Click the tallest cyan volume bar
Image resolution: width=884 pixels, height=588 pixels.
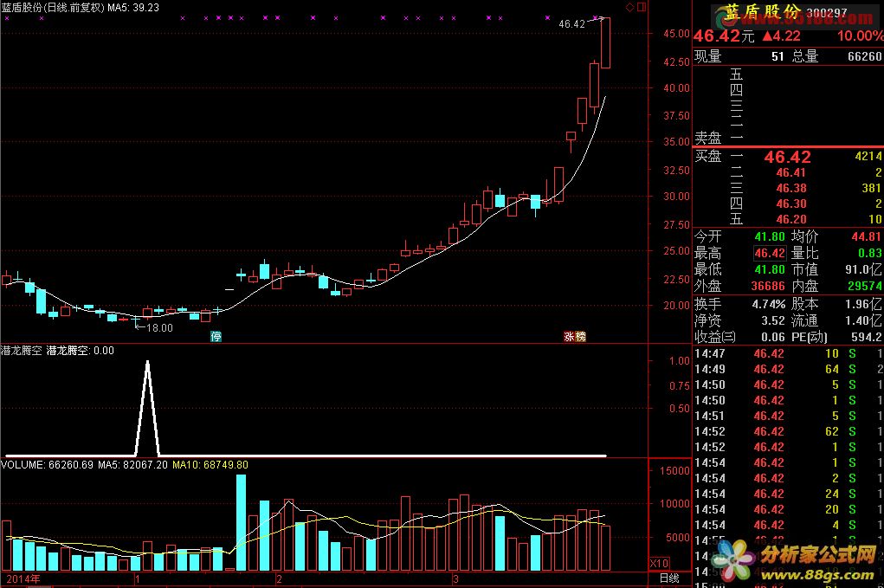242,522
